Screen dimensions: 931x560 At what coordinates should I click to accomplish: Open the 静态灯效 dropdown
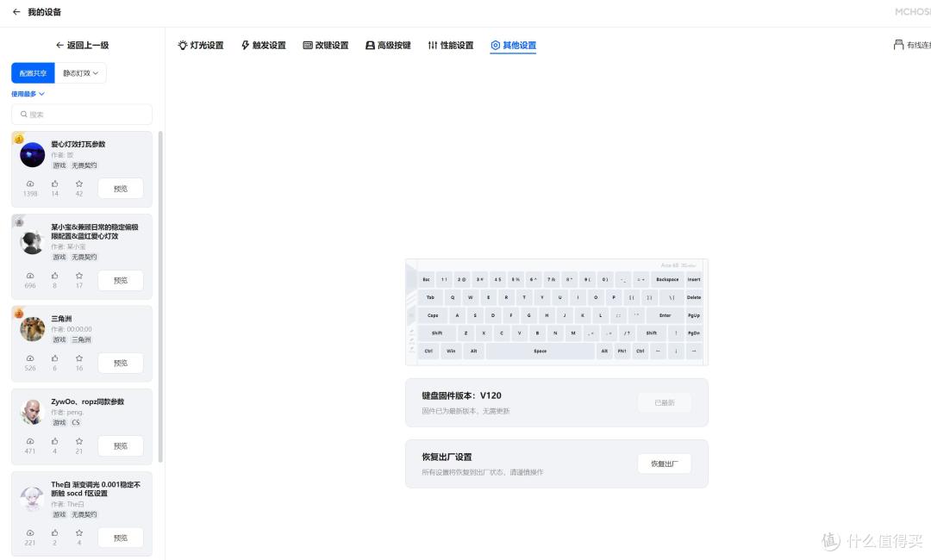click(81, 73)
